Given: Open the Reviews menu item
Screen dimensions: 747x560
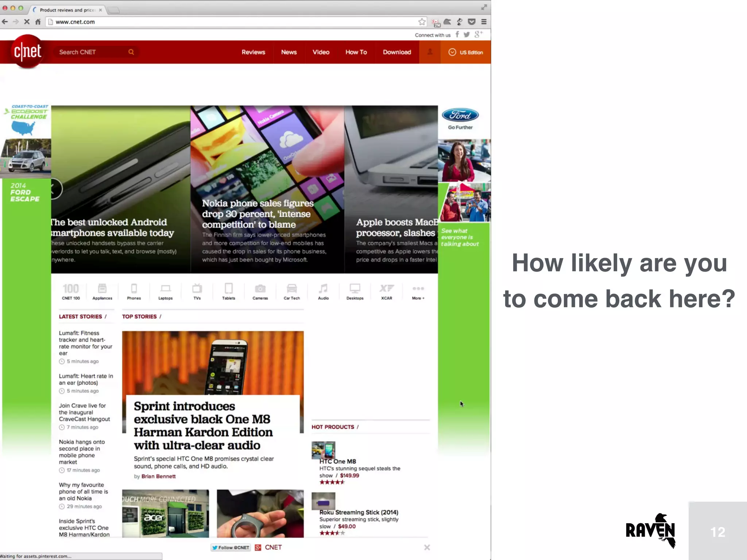Looking at the screenshot, I should pos(253,52).
